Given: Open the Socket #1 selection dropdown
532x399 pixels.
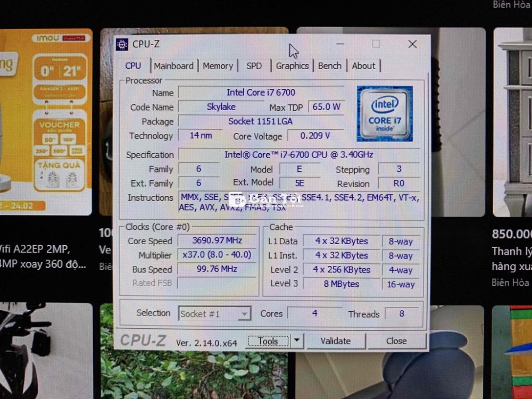Looking at the screenshot, I should 214,314.
